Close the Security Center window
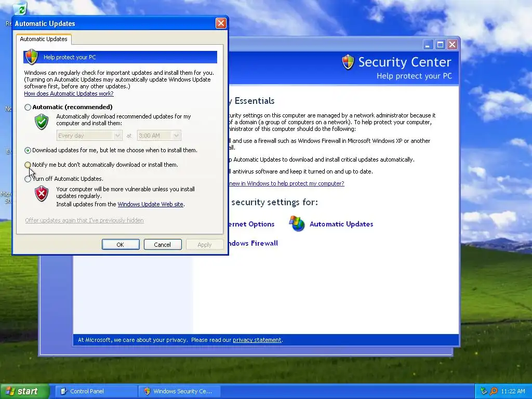Viewport: 532px width, 399px height. pos(453,45)
